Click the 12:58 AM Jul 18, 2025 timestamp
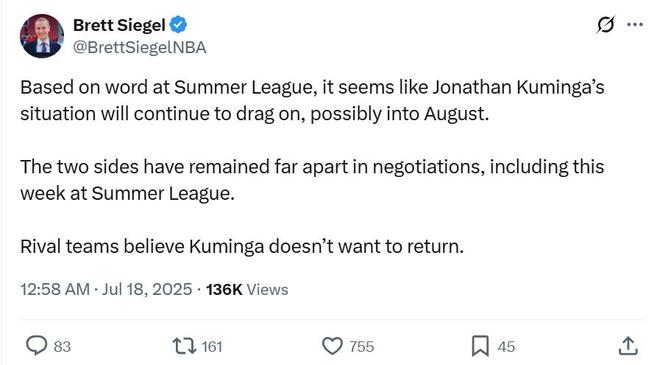The image size is (660, 365). (106, 290)
